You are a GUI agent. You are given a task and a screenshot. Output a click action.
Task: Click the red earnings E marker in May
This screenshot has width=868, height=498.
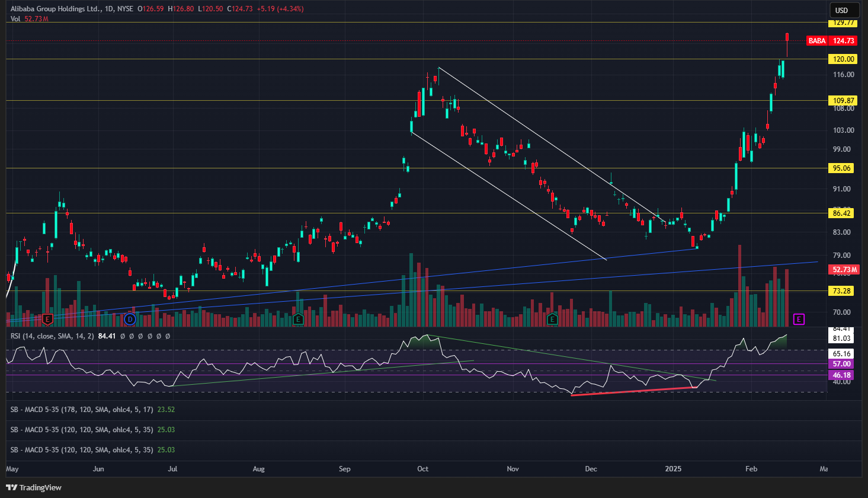click(x=48, y=320)
